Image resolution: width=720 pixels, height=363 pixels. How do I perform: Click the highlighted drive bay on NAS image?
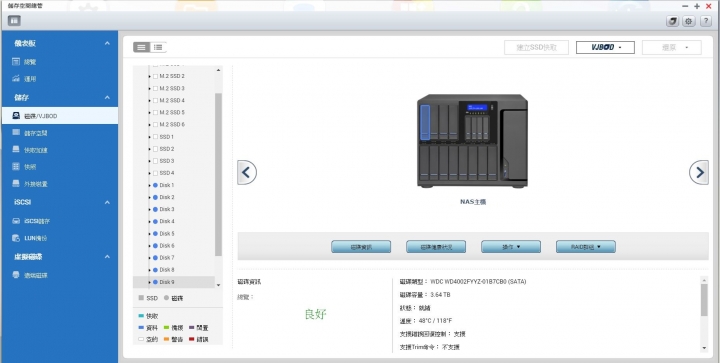[425, 122]
